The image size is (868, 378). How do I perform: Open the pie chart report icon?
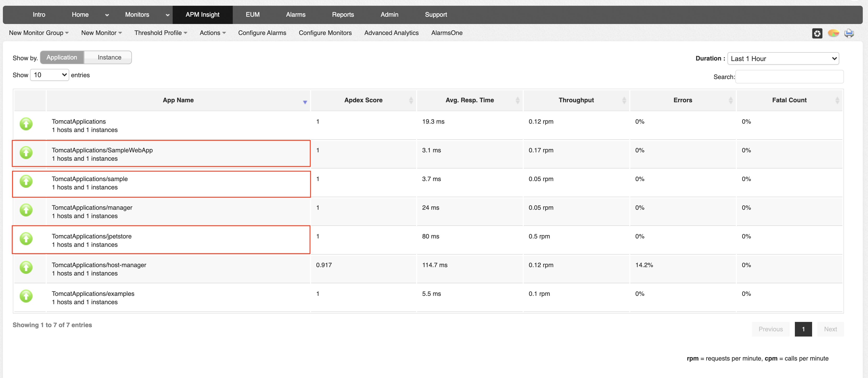point(833,33)
